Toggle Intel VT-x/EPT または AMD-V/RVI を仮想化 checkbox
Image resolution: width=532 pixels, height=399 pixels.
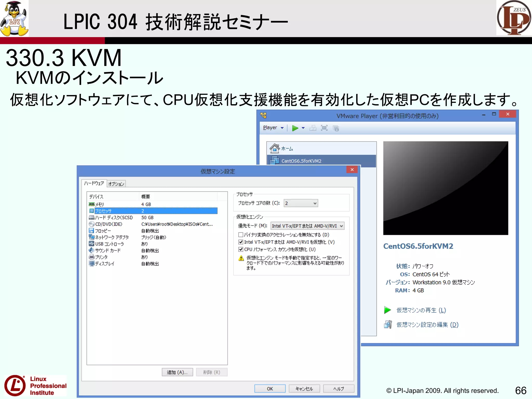pos(241,242)
